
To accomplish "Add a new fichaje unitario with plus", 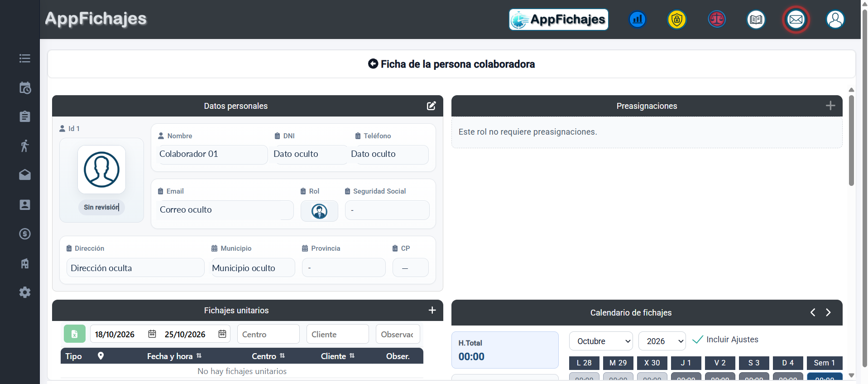I will [x=432, y=310].
